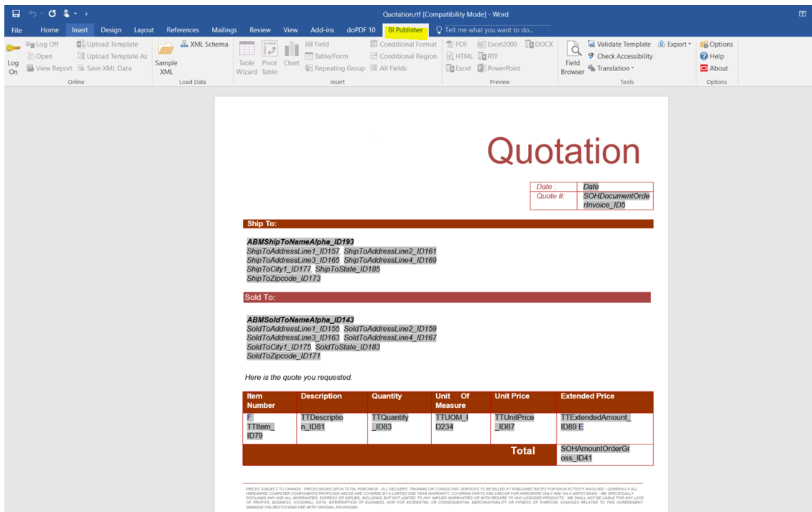Click Tell me what you want search box
This screenshot has width=812, height=512.
tap(492, 30)
